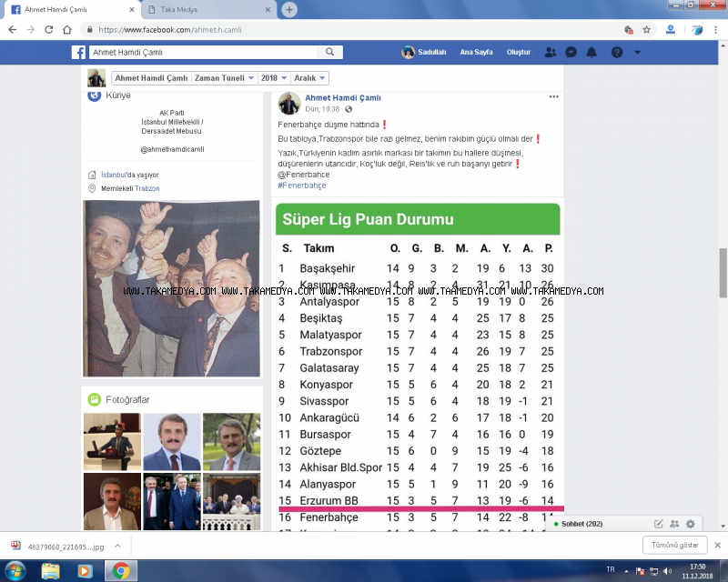The image size is (728, 582).
Task: Open the Trabzon hometown link
Action: click(x=147, y=188)
